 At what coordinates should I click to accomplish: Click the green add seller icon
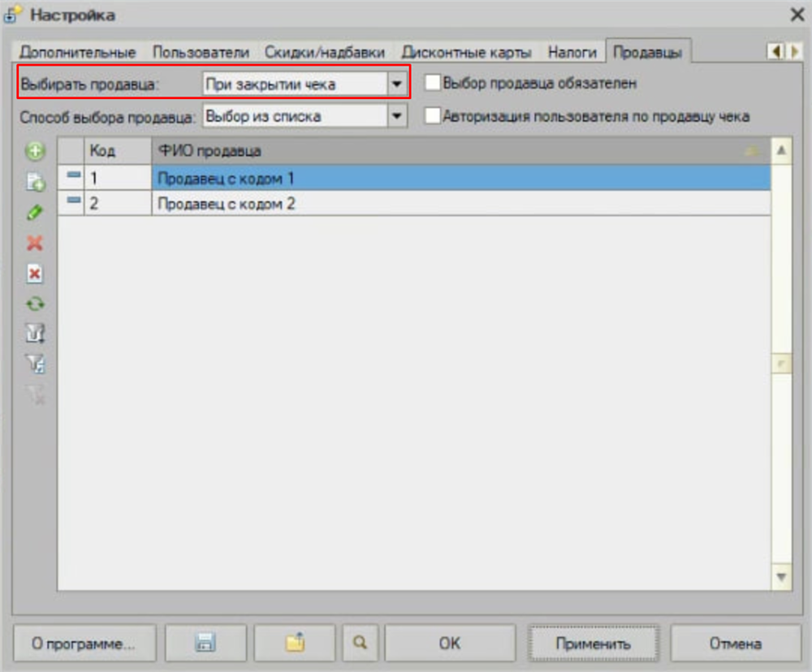(35, 151)
